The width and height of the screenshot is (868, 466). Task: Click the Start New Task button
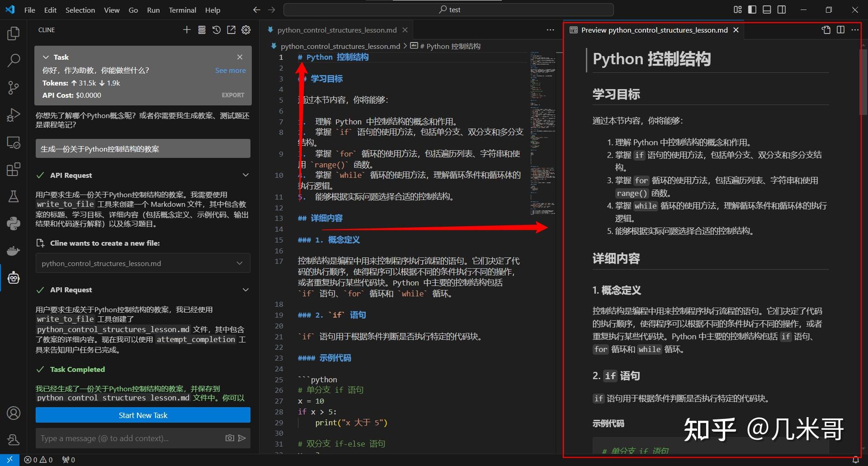(x=142, y=415)
